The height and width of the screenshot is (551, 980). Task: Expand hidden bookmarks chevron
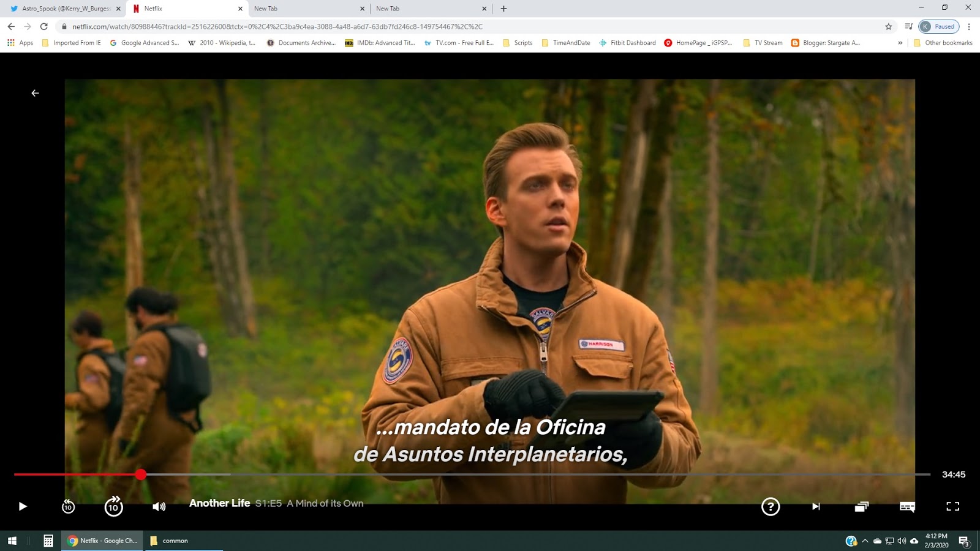point(900,43)
